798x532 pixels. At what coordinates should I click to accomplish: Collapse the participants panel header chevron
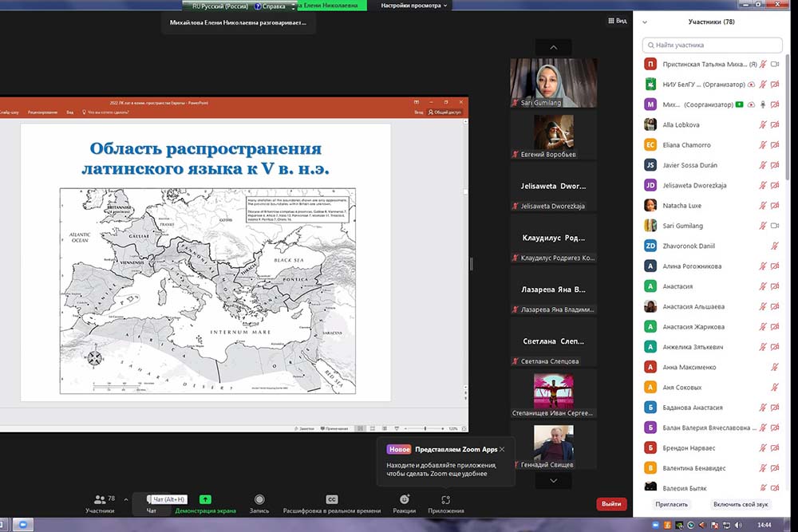(645, 22)
